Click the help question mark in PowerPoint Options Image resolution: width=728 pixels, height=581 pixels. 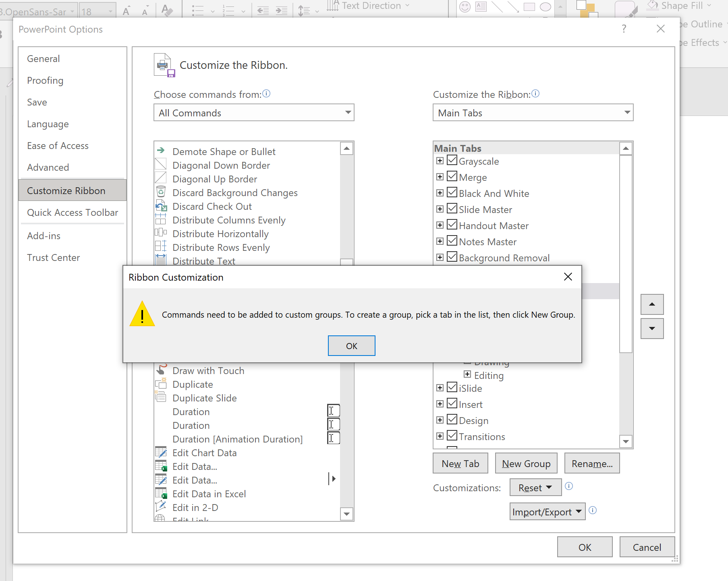point(624,29)
